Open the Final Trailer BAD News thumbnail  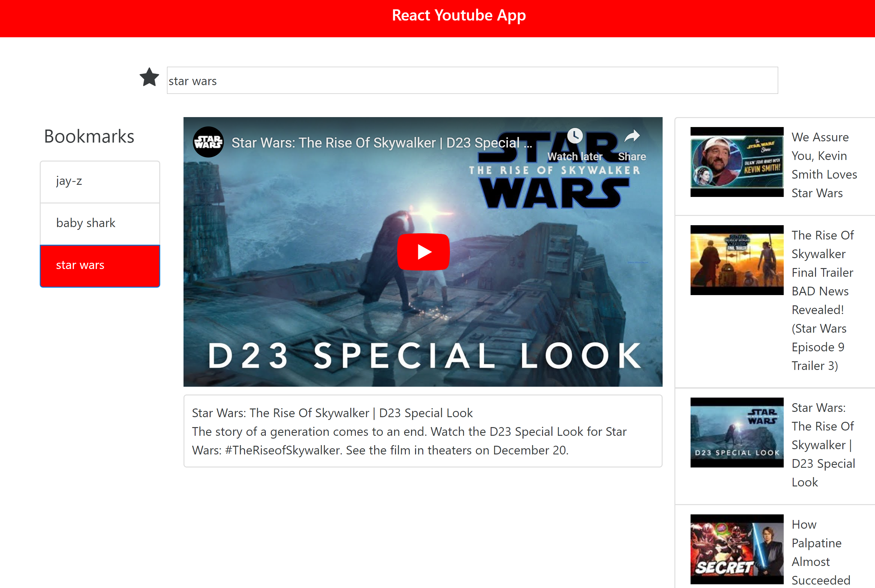(x=737, y=260)
